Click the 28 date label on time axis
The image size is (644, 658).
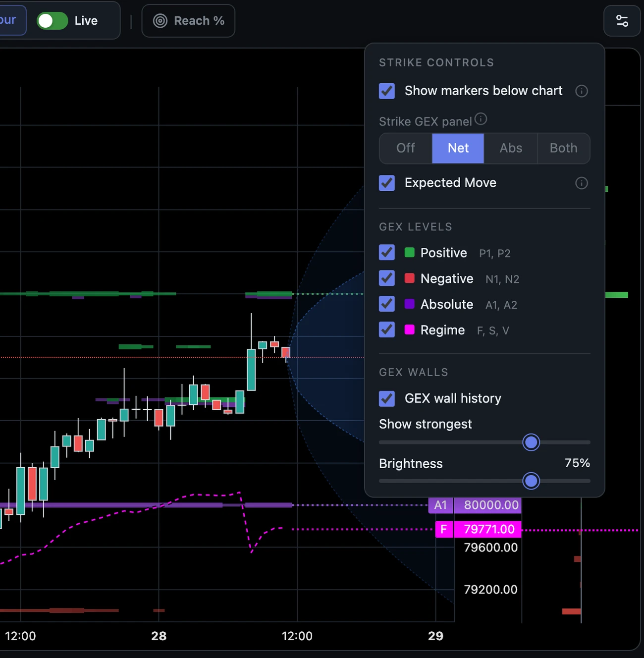[x=159, y=636]
